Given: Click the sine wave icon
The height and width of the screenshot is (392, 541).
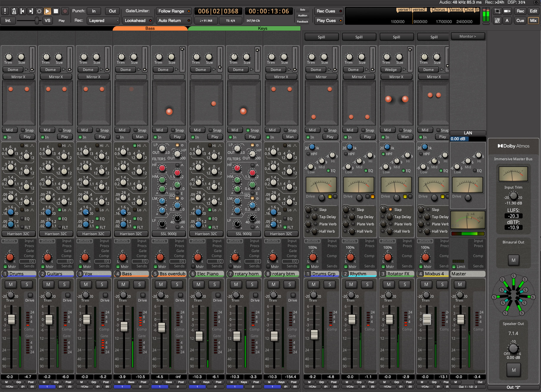Looking at the screenshot, I should point(497,21).
